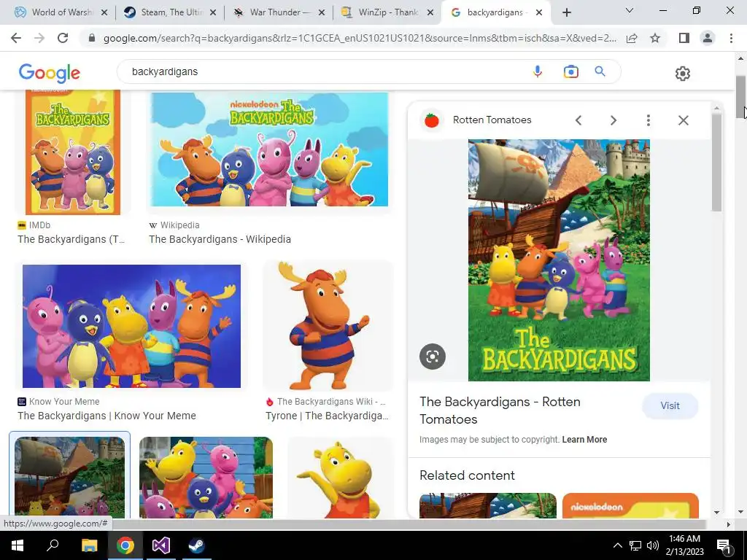This screenshot has height=560, width=747.
Task: Select the yellow hippo Tasha thumbnail
Action: (x=341, y=478)
